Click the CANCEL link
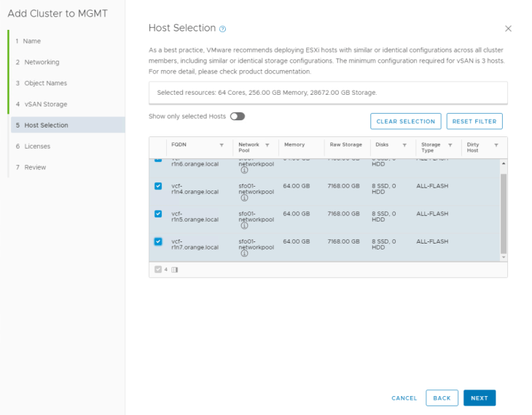This screenshot has height=415, width=532. pos(404,398)
